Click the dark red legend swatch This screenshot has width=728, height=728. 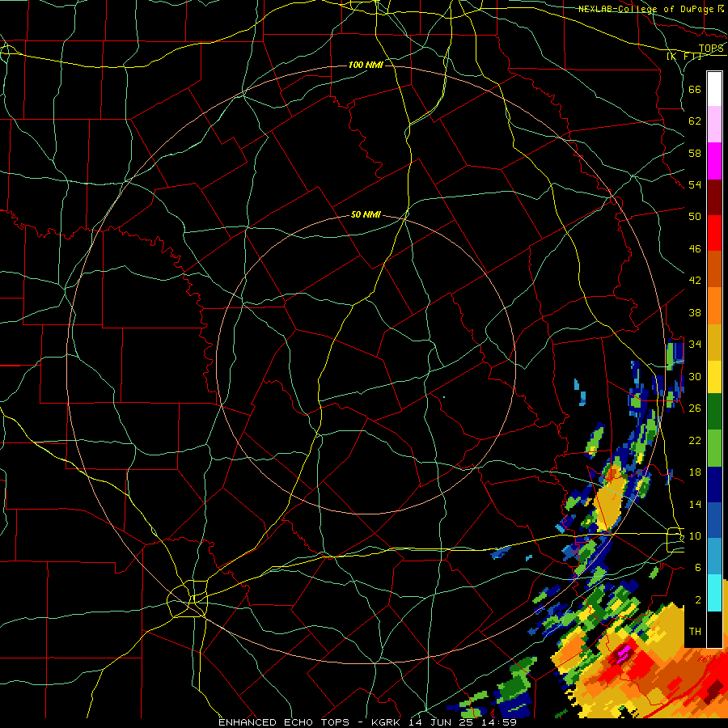point(714,197)
